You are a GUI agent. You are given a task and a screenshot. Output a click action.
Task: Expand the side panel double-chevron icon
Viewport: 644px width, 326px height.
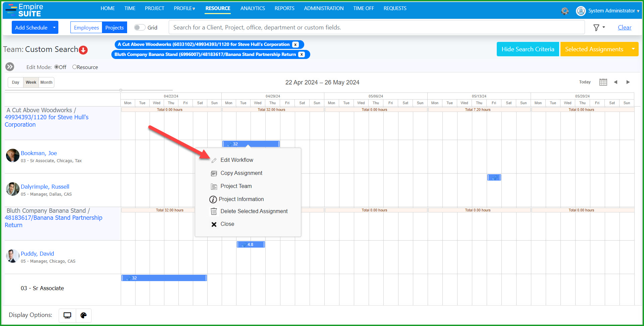click(x=10, y=67)
